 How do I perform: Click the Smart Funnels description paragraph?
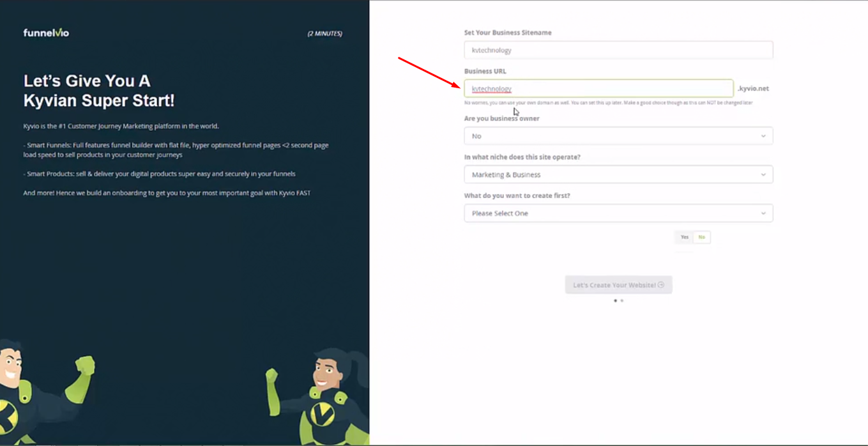pos(176,150)
